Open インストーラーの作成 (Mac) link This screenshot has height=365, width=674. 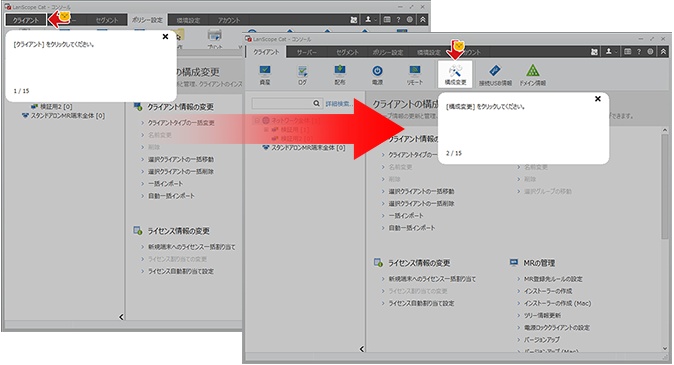[x=557, y=303]
